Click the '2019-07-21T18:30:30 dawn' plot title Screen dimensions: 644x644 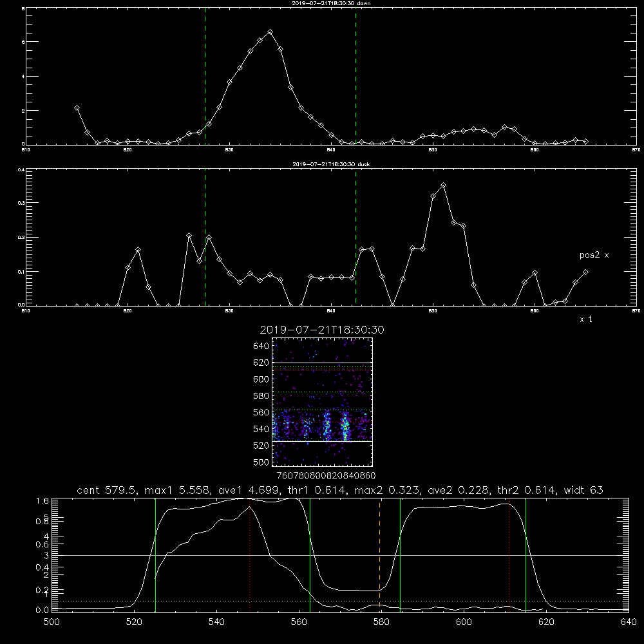(x=332, y=3)
